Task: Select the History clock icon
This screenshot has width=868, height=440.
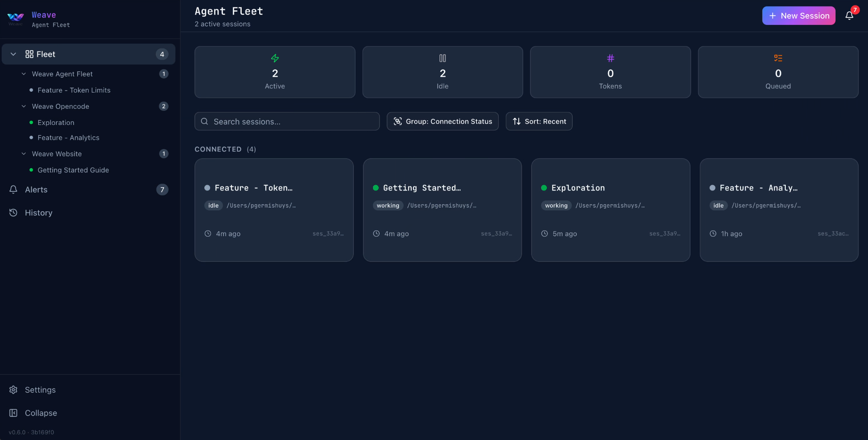Action: coord(13,213)
